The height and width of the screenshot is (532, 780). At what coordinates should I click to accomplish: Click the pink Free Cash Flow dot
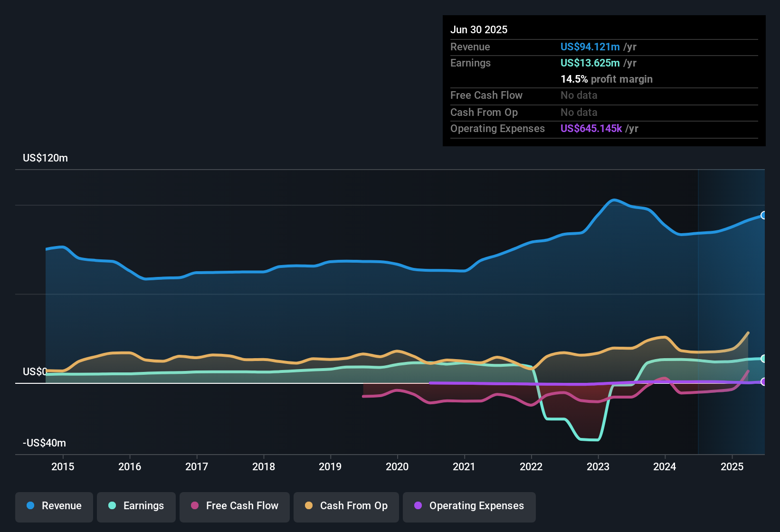pos(195,506)
